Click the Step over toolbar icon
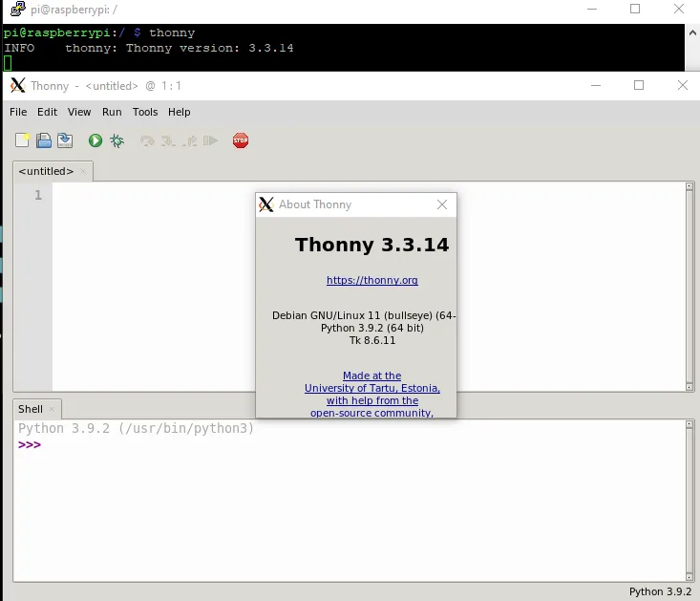 tap(147, 141)
